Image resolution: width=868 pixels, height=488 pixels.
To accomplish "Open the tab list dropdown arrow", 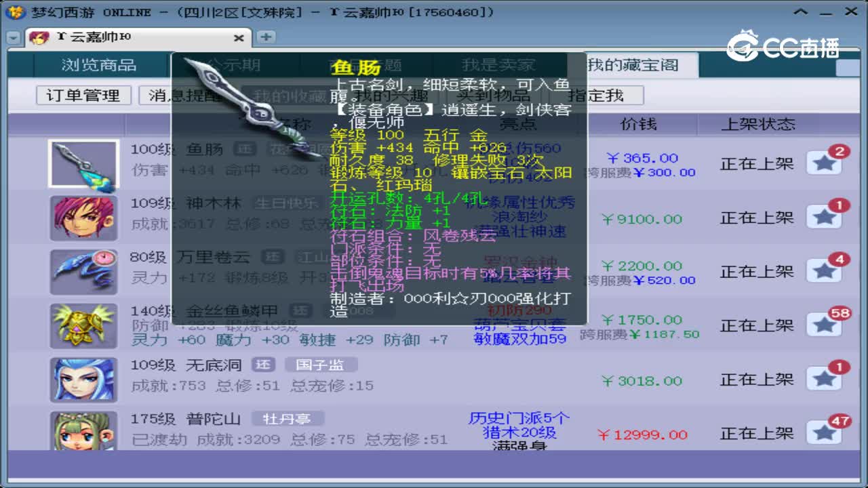I will coord(13,38).
